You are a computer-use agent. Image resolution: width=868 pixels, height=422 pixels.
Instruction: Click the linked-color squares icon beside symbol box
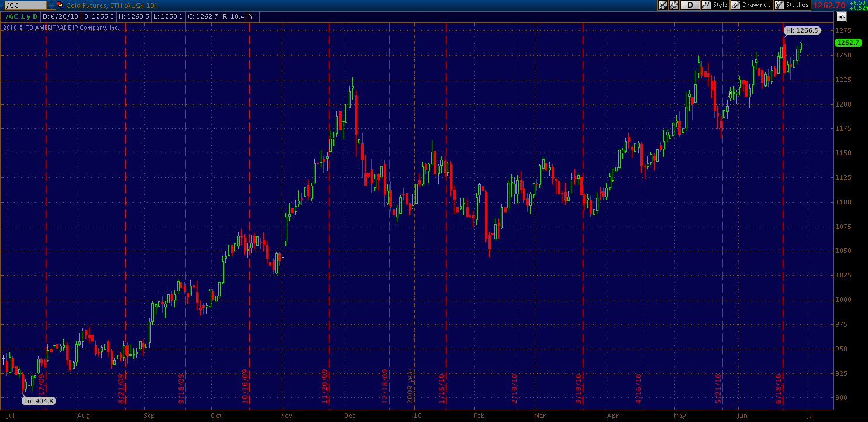pos(60,5)
